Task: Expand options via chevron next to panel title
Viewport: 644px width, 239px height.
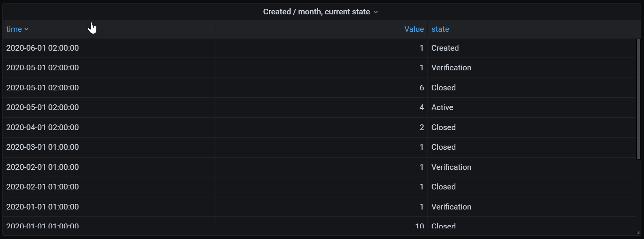Action: (x=375, y=12)
